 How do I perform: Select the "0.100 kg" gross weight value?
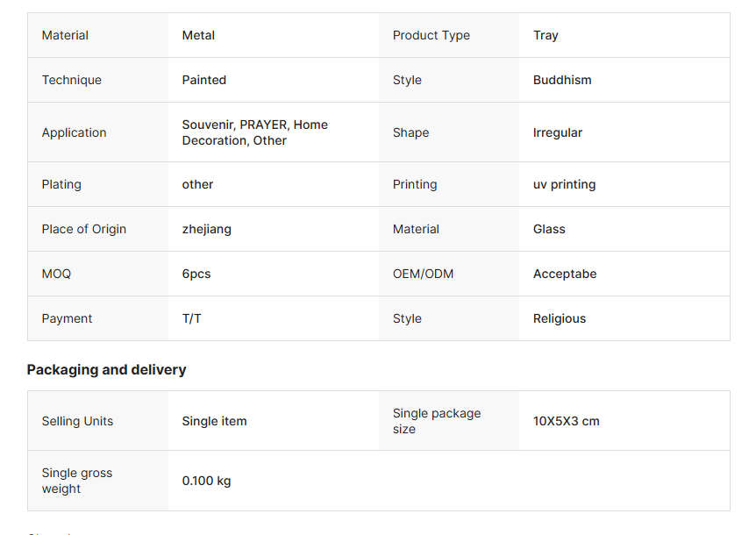coord(206,481)
